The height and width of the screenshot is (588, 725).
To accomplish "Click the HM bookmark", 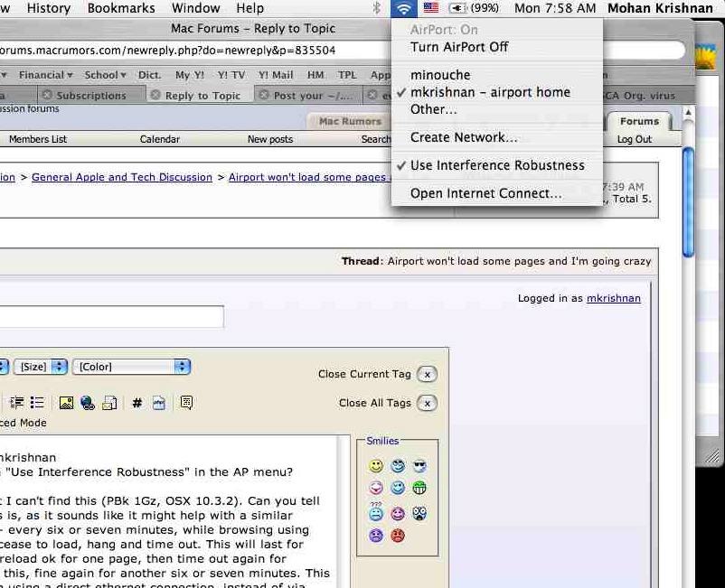I will [x=315, y=75].
